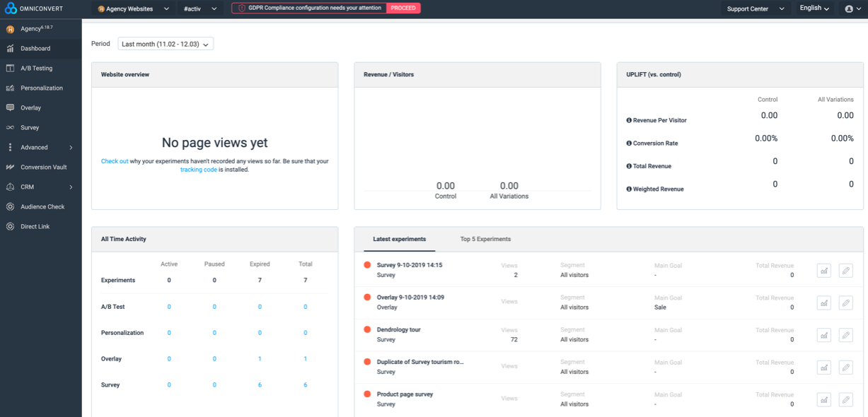Open the Period date range dropdown

click(166, 44)
